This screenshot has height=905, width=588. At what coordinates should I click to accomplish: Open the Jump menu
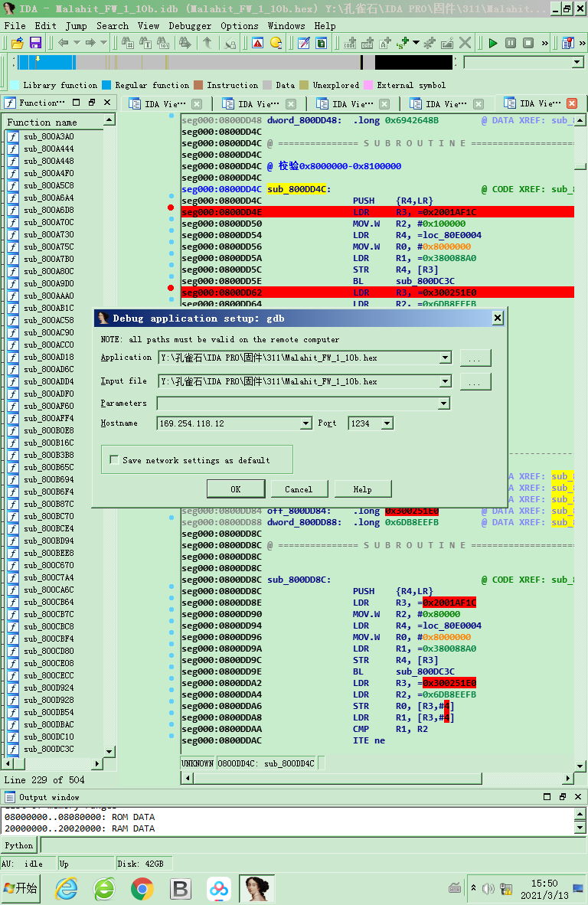click(76, 26)
